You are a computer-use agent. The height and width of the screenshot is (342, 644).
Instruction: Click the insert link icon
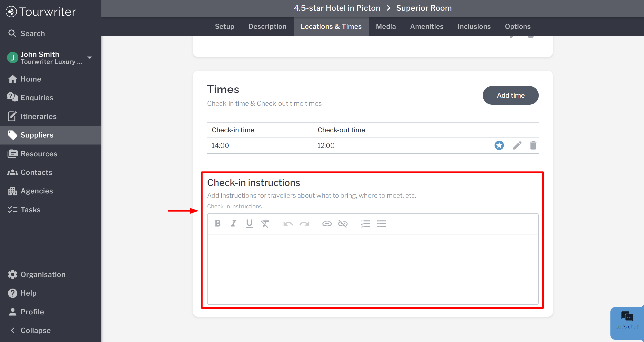click(327, 224)
